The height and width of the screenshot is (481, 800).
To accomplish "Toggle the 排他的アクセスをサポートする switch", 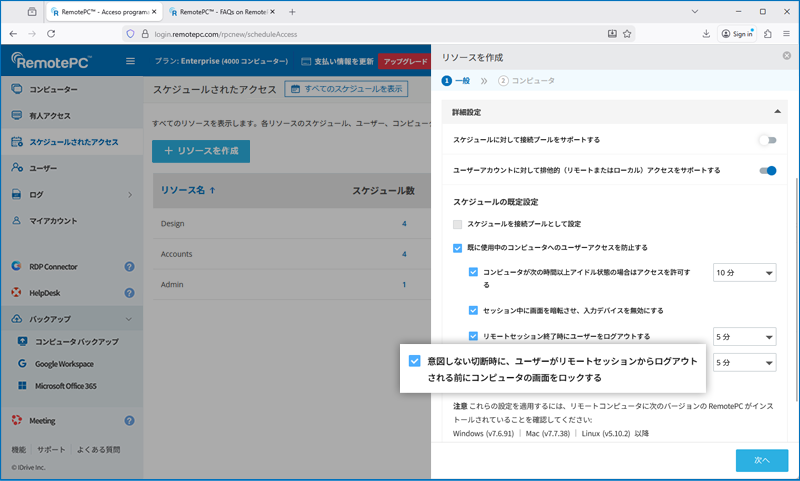I will (x=767, y=170).
